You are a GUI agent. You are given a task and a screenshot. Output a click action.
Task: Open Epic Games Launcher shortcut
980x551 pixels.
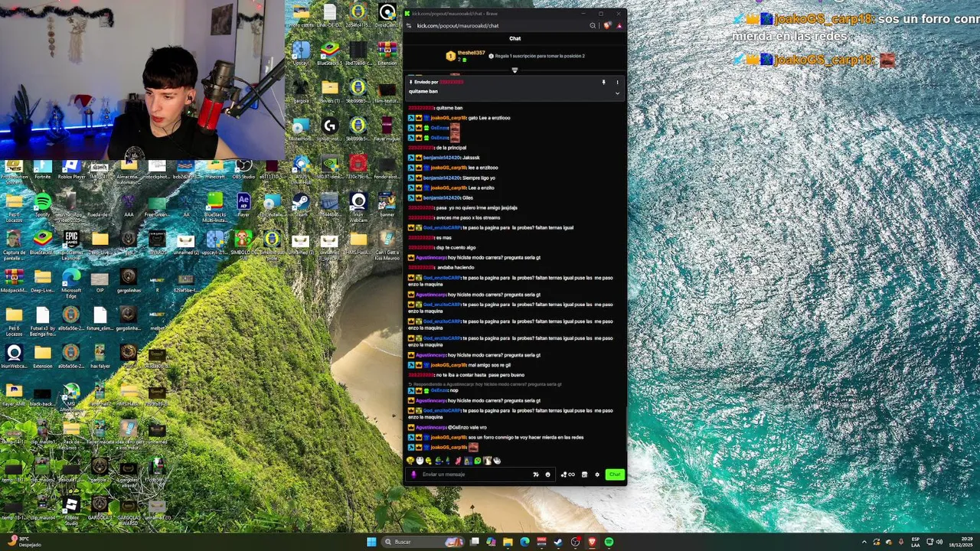(71, 243)
